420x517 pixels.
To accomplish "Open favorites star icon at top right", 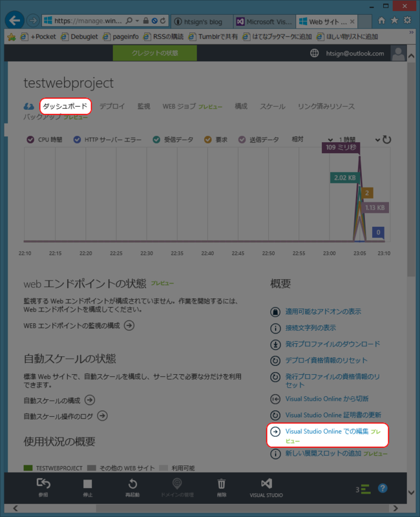I will point(394,21).
